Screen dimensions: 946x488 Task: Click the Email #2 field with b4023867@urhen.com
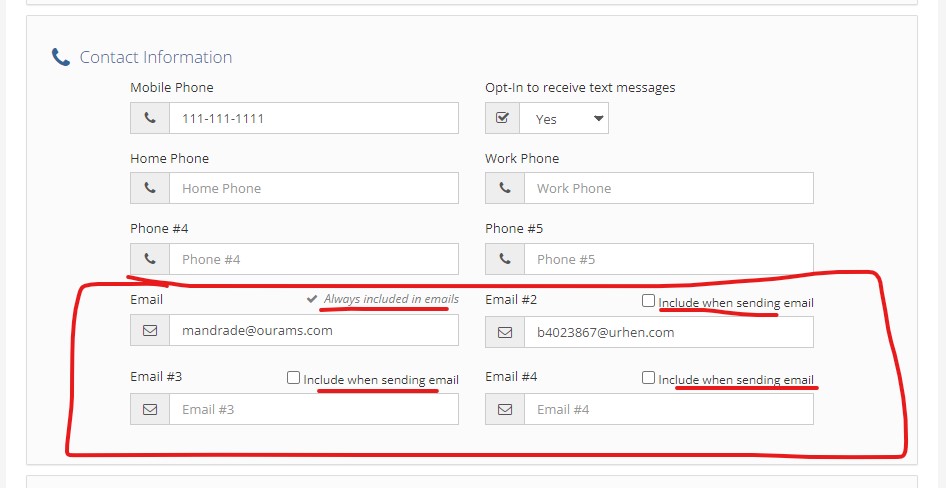(668, 332)
